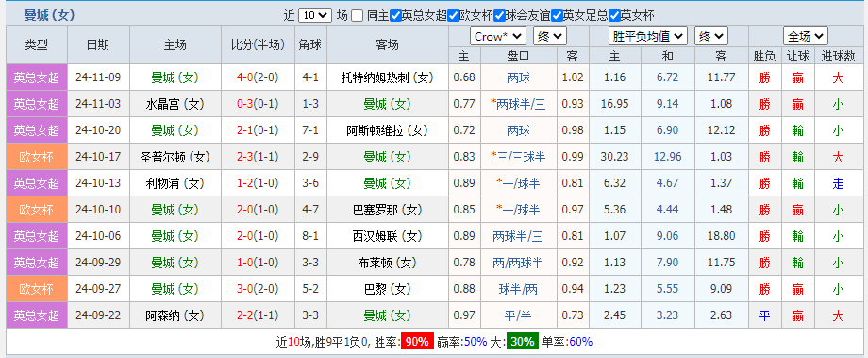Click the date 24-10-06
868x358 pixels.
98,236
